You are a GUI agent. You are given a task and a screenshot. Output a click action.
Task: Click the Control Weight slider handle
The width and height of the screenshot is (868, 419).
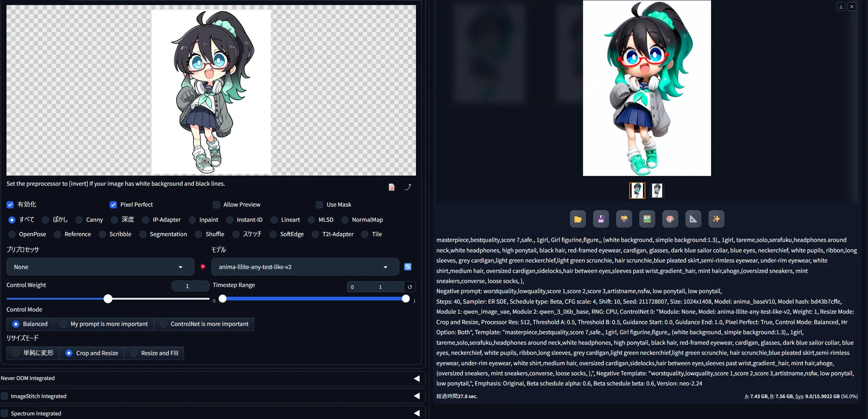[x=108, y=299]
